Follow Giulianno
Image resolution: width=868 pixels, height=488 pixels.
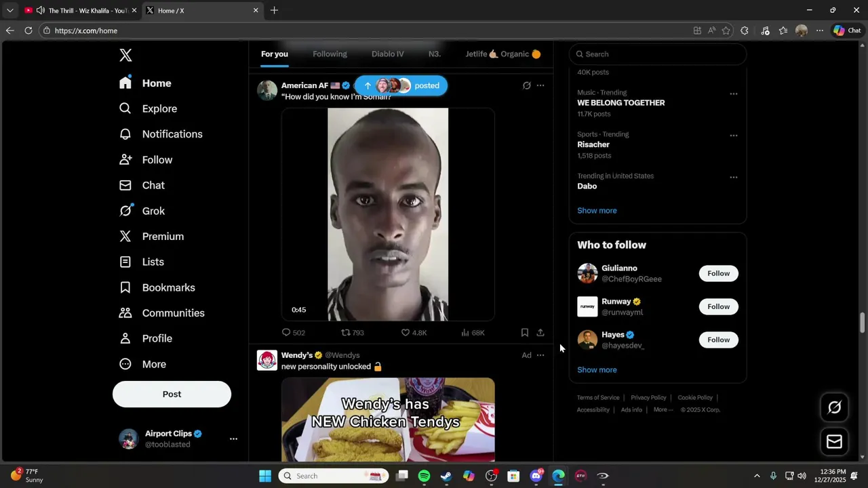point(719,273)
